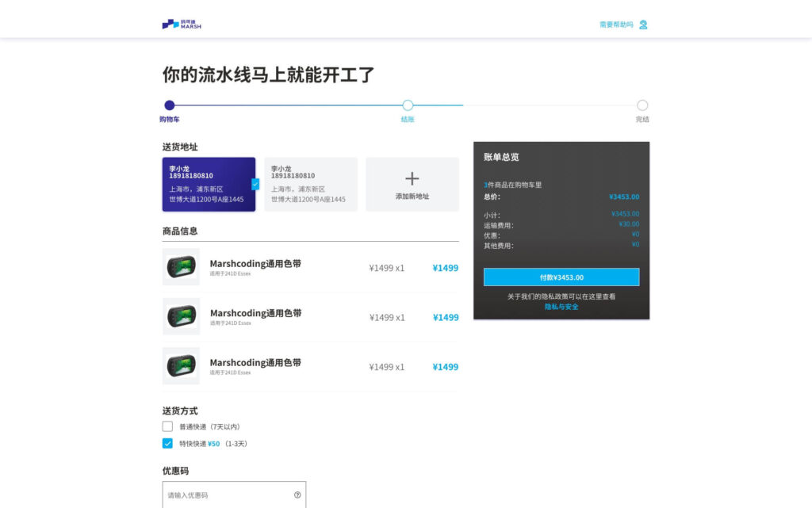Open the 需要帮助吗 help link

[616, 25]
